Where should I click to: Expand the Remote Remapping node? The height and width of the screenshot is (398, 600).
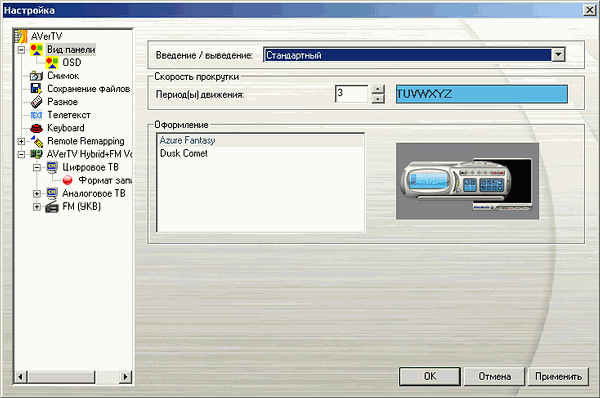pos(21,141)
